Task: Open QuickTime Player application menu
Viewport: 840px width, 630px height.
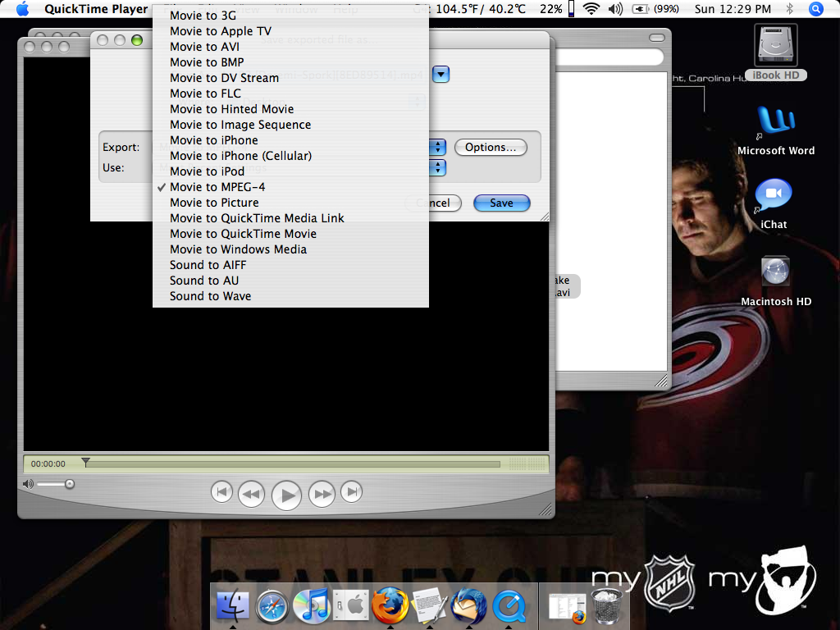Action: [96, 8]
